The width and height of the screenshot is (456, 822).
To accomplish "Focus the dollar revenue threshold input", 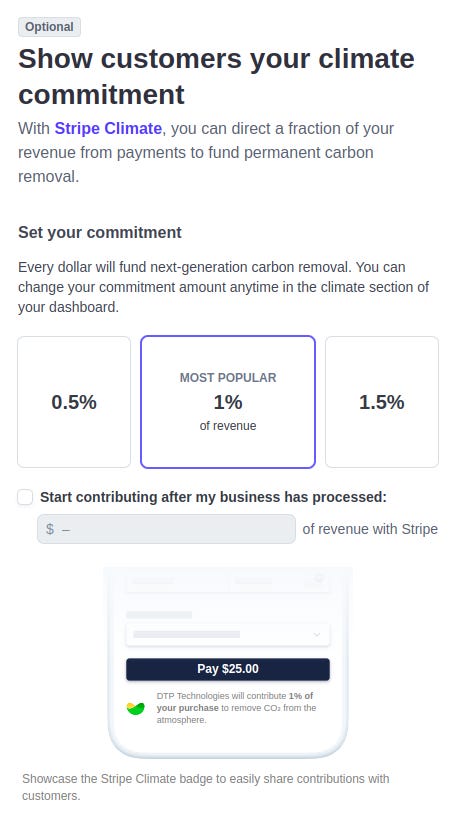I will coord(166,529).
